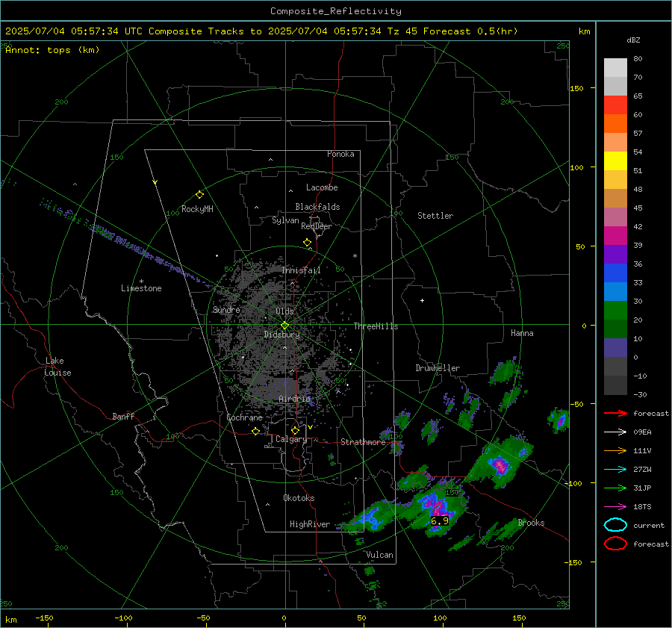Pick the magenta 39-42 dBZ swatch
Screen dimensions: 672x628
click(x=615, y=236)
